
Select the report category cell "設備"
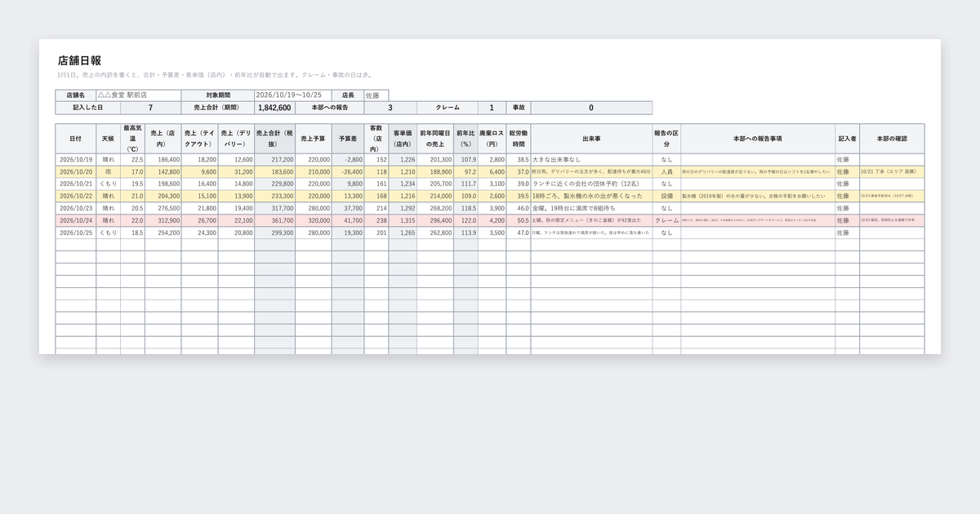click(x=666, y=197)
